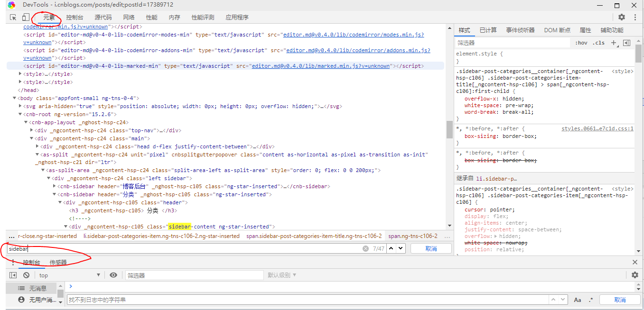This screenshot has width=644, height=310.
Task: Open the marked.min.js script source link
Action: point(321,66)
